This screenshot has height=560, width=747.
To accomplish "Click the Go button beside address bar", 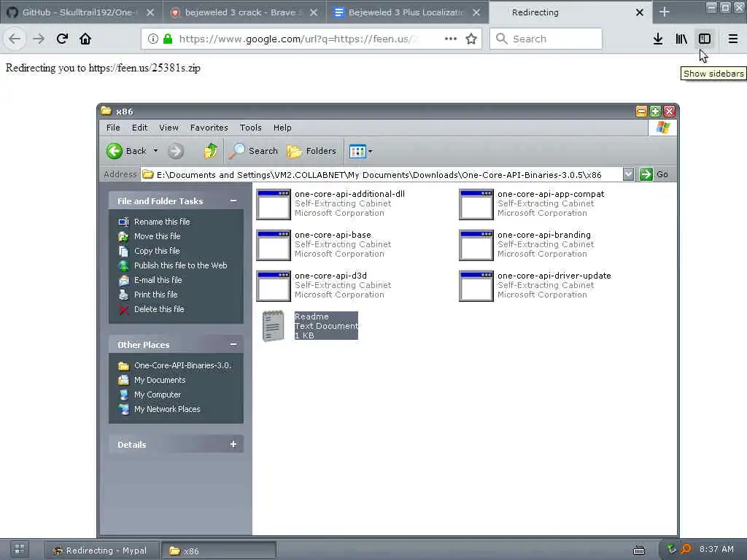I will click(x=654, y=174).
